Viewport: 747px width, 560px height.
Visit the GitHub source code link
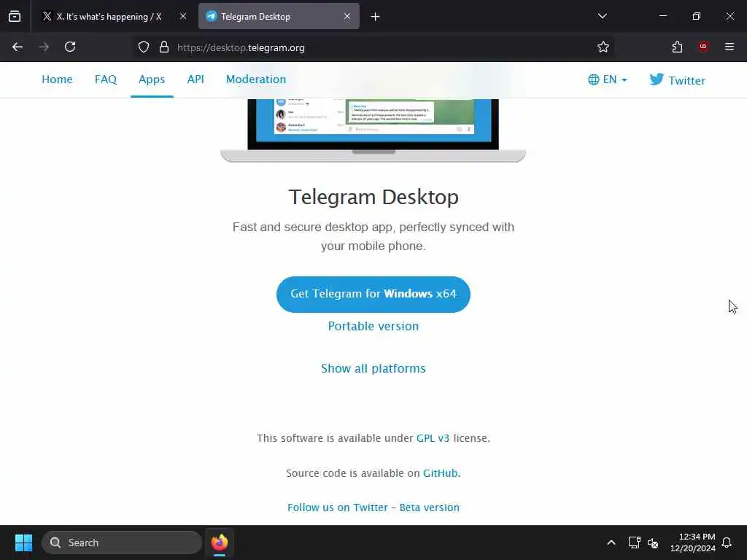440,473
